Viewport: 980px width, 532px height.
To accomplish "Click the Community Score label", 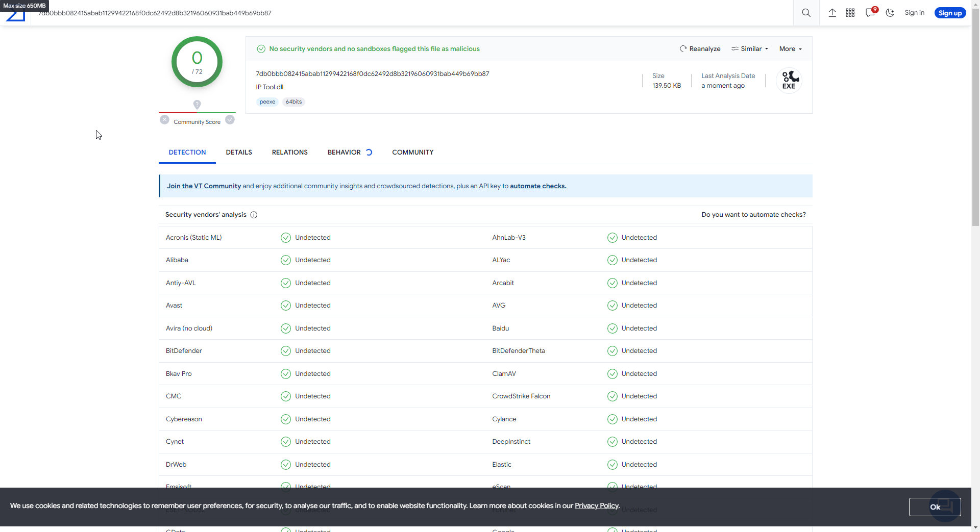I will (197, 122).
